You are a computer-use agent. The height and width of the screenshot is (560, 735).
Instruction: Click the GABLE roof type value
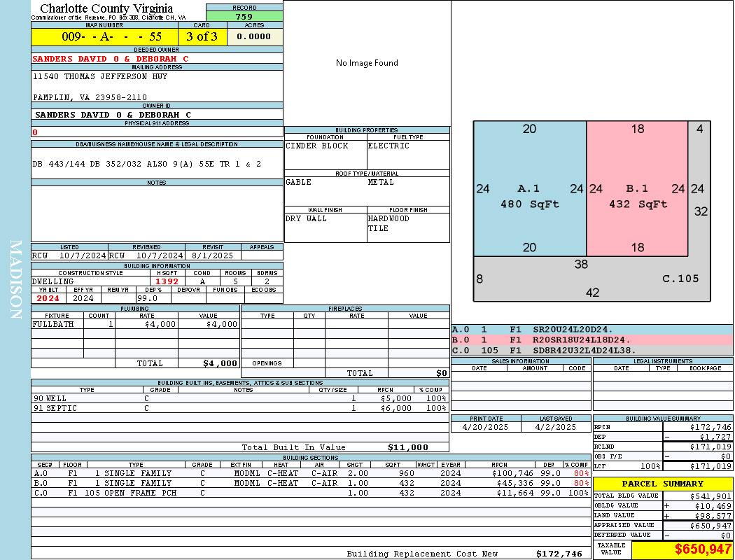click(x=298, y=182)
